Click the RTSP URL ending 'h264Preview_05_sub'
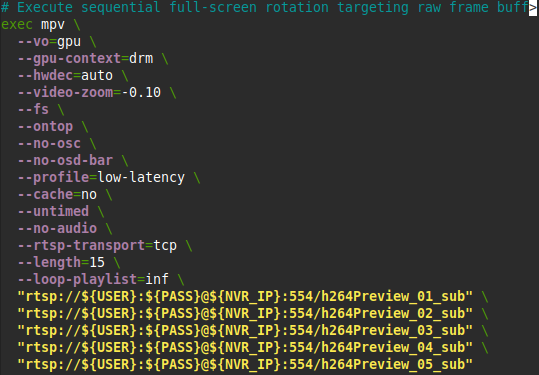539x375 pixels. [x=245, y=364]
